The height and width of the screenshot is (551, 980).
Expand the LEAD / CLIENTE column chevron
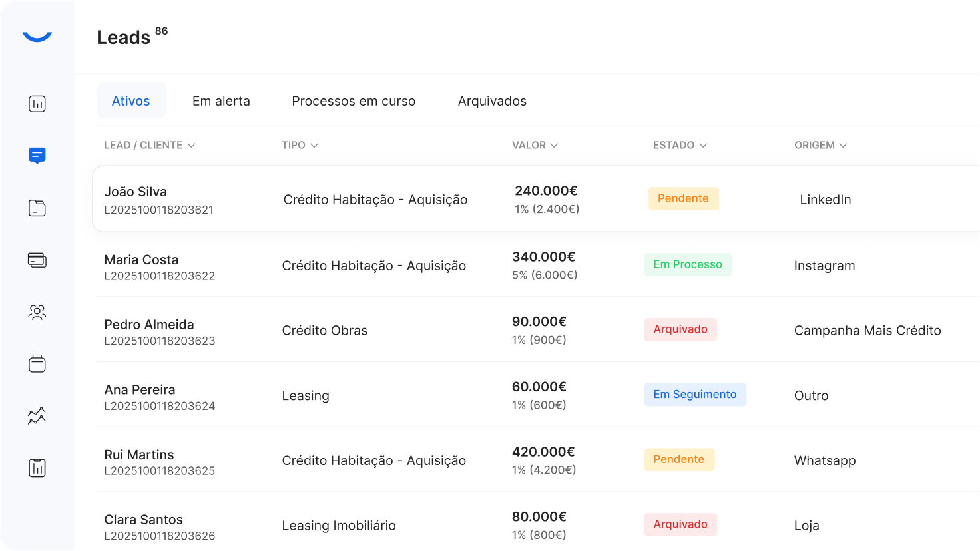tap(192, 145)
